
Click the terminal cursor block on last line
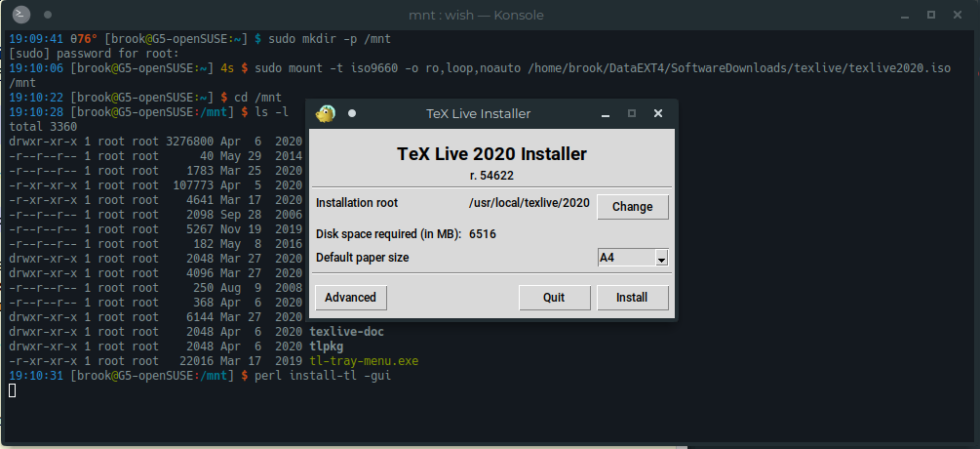13,390
